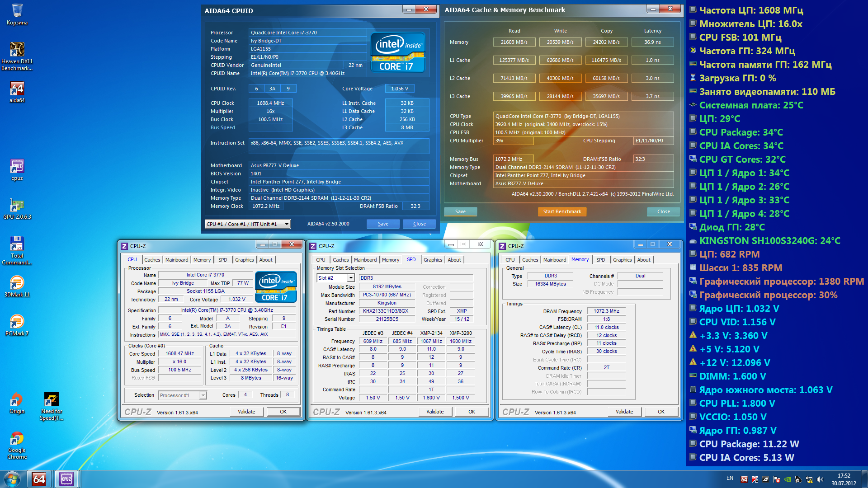Launch the GPU-Z.0.6.3 desktop icon
Viewport: 868px width, 488px height.
coord(17,205)
